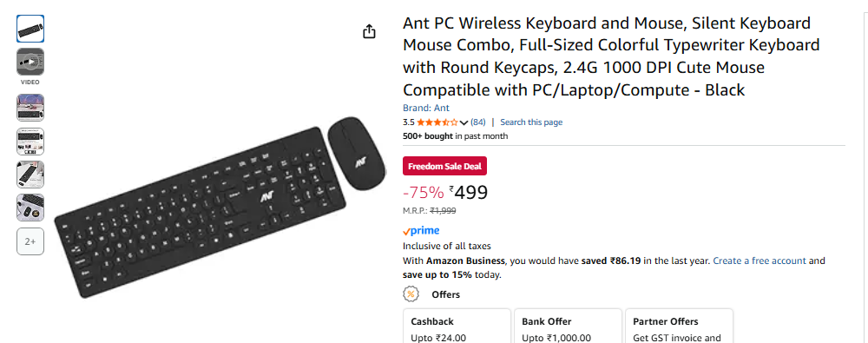Click the share icon above product image

point(369,31)
